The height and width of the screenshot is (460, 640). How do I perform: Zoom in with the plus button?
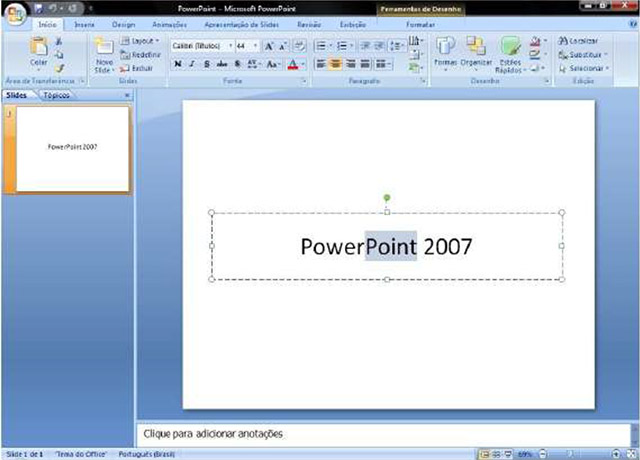pos(616,454)
